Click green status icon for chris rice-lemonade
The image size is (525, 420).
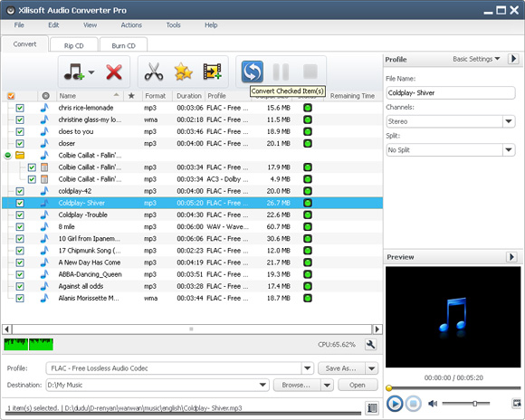tap(308, 108)
